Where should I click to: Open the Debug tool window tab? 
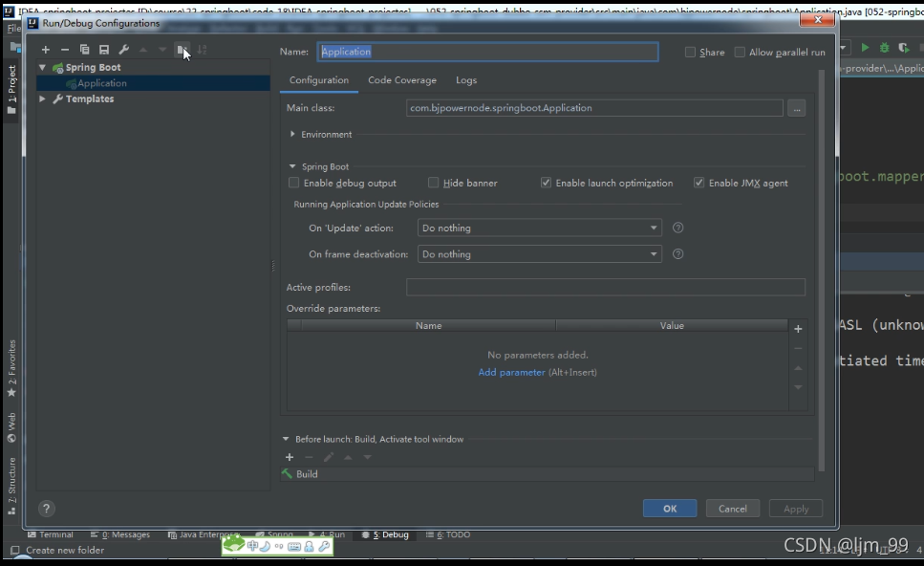[385, 534]
